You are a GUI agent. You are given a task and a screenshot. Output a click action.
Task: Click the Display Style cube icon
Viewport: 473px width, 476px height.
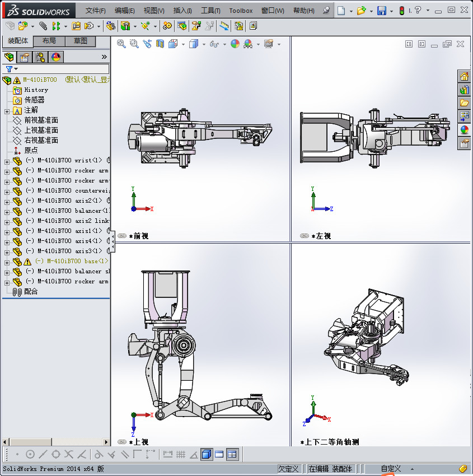pyautogui.click(x=194, y=44)
